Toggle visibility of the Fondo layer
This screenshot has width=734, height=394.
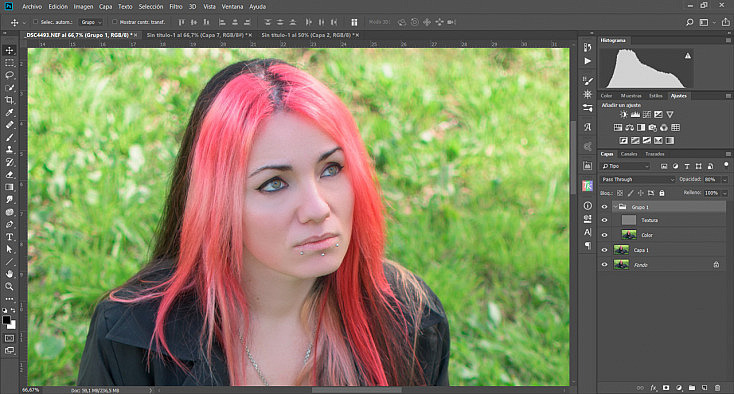[x=604, y=265]
